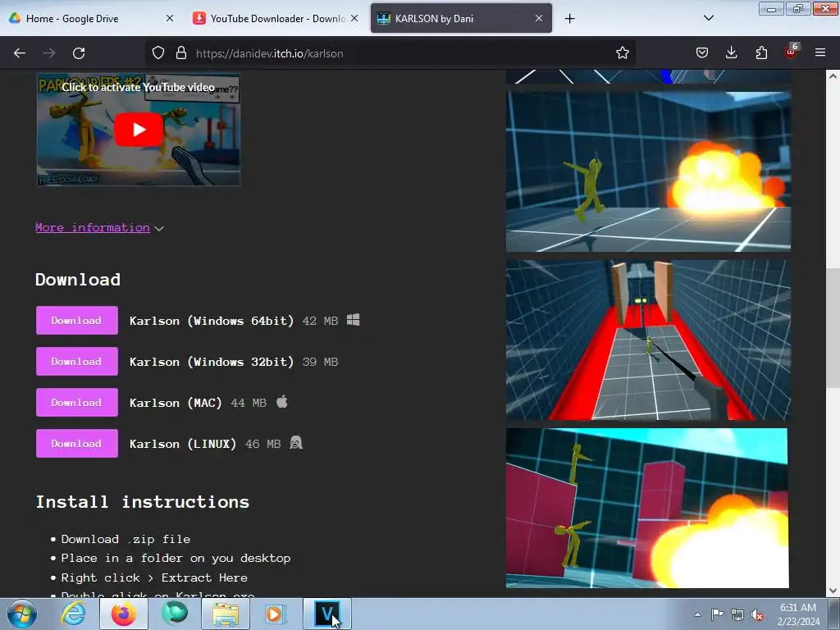Click the muted volume tray icon
The image size is (840, 630).
pyautogui.click(x=757, y=614)
